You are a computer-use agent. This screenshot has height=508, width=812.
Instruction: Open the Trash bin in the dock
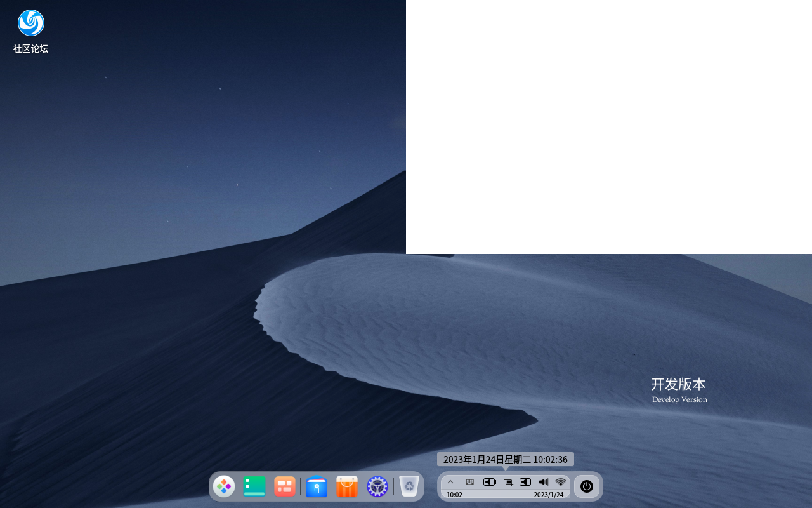pos(408,486)
